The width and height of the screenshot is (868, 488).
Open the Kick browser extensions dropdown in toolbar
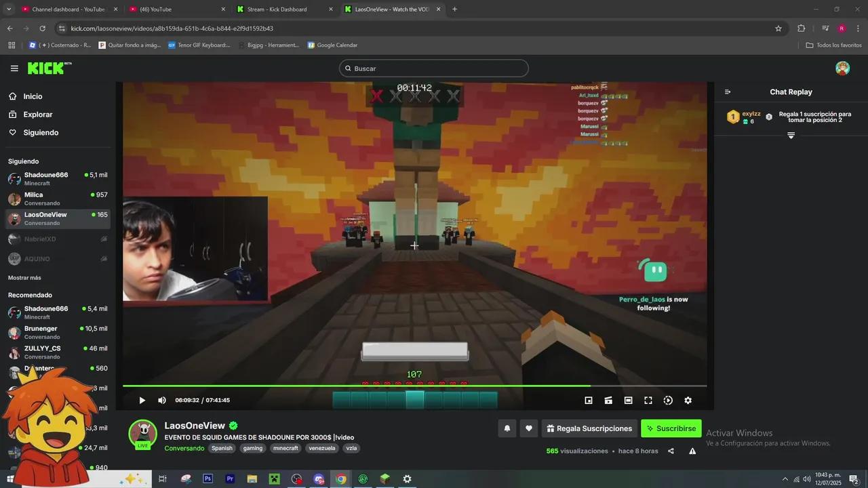click(x=801, y=28)
